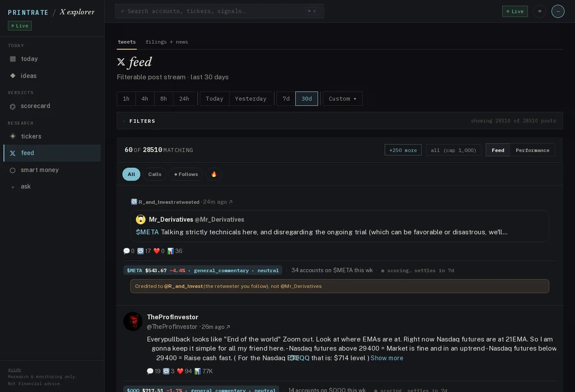Click the retweet icon showing 3
The image size is (575, 392).
[166, 371]
